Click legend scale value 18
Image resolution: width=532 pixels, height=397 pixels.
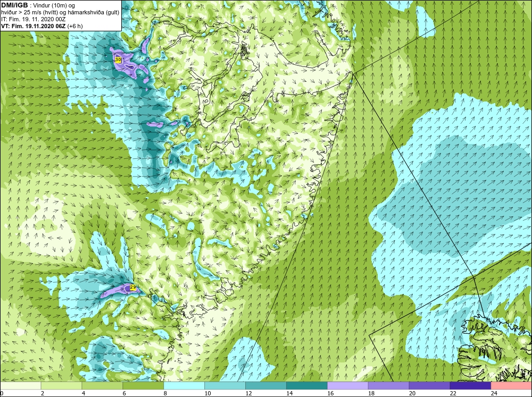point(371,393)
